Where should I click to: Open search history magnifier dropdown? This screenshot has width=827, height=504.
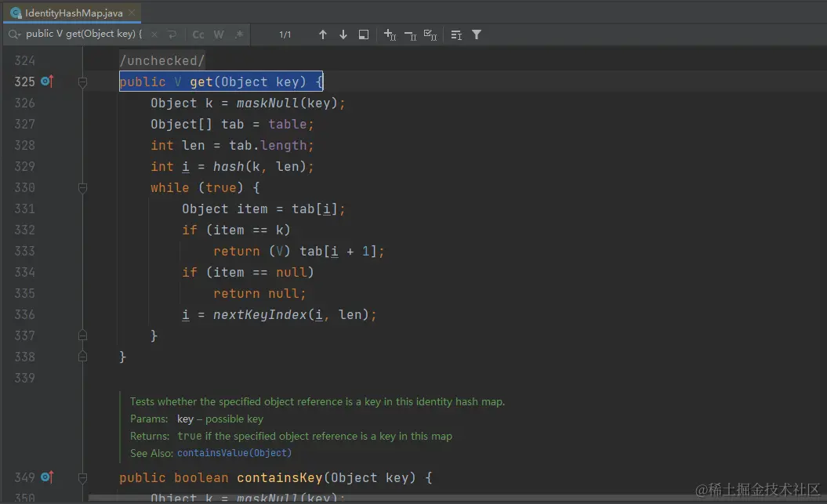(x=14, y=34)
